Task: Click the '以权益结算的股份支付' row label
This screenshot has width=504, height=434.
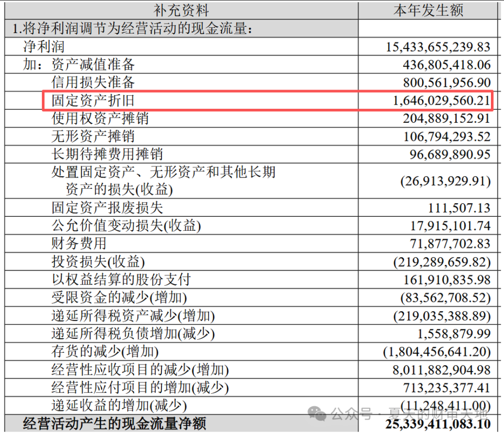Action: pyautogui.click(x=121, y=279)
